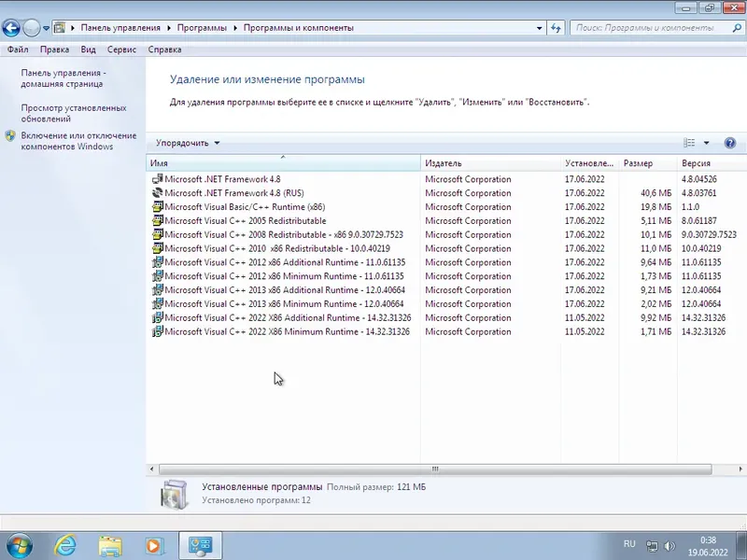Click the 40,6 МБ size cell
This screenshot has height=560, width=747.
coord(656,193)
